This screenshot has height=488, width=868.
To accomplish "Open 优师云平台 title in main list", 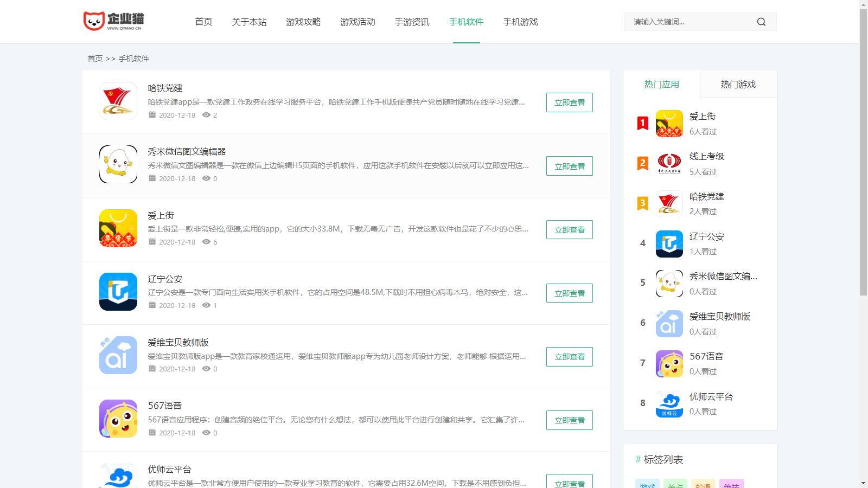I will [x=169, y=469].
